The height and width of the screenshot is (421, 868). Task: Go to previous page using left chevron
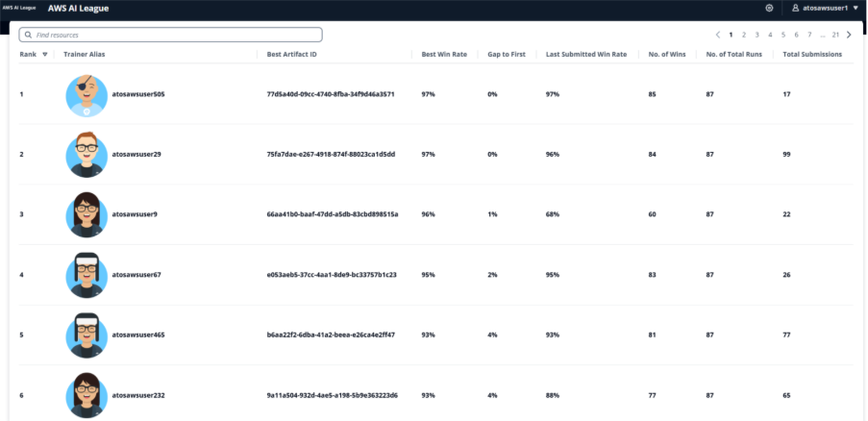tap(717, 35)
